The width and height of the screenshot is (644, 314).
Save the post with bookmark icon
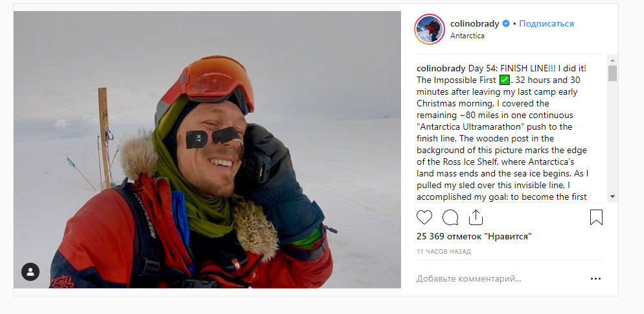(x=596, y=217)
